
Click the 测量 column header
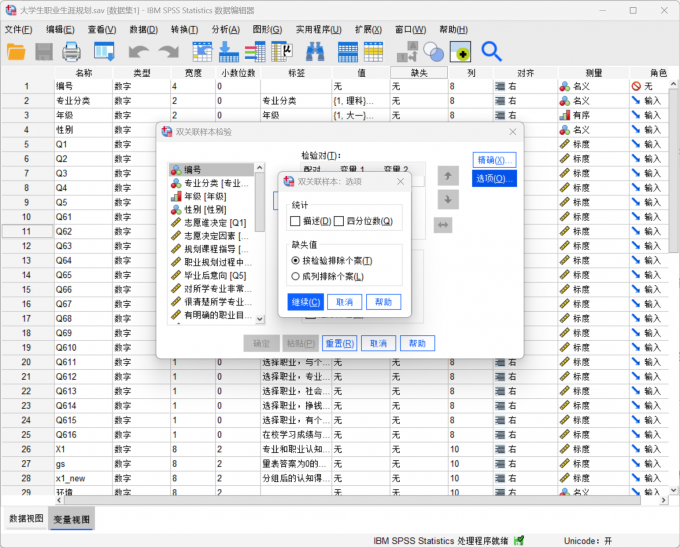[594, 73]
